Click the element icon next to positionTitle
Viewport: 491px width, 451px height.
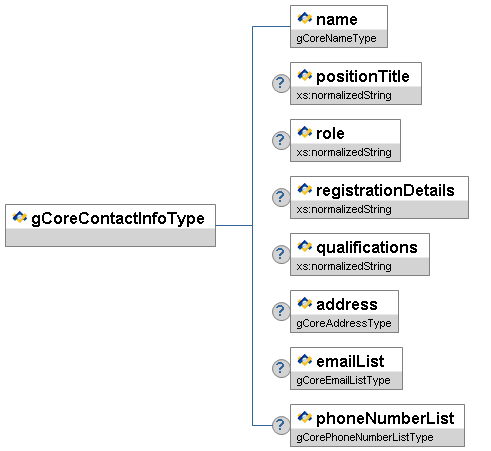coord(305,75)
